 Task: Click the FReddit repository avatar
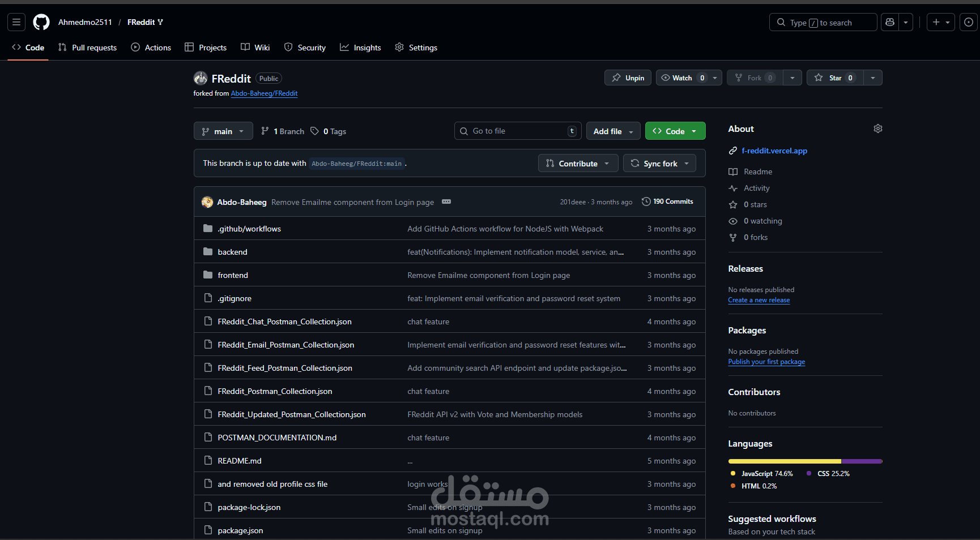coord(201,78)
